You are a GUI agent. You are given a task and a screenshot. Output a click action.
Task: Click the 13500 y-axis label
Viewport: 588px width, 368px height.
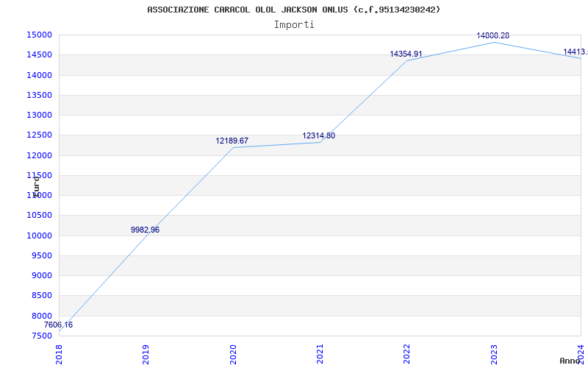tap(39, 95)
